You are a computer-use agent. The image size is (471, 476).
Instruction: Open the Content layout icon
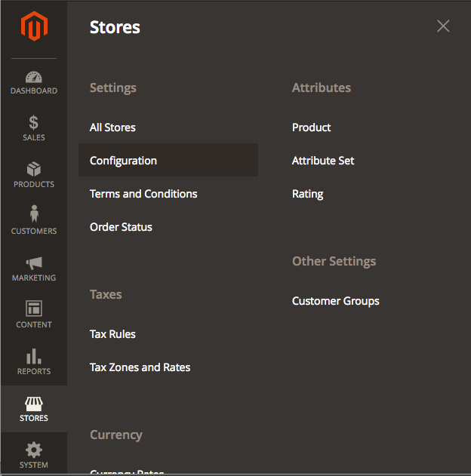pos(33,309)
